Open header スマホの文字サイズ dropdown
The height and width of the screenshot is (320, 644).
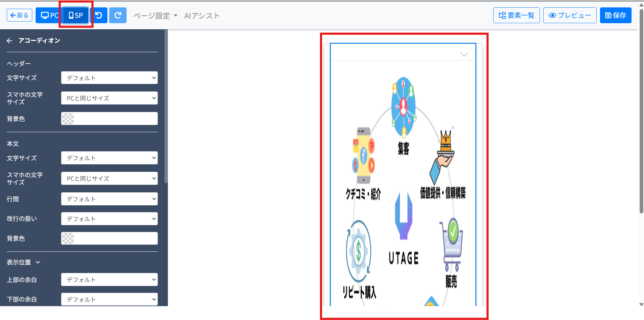click(x=109, y=98)
